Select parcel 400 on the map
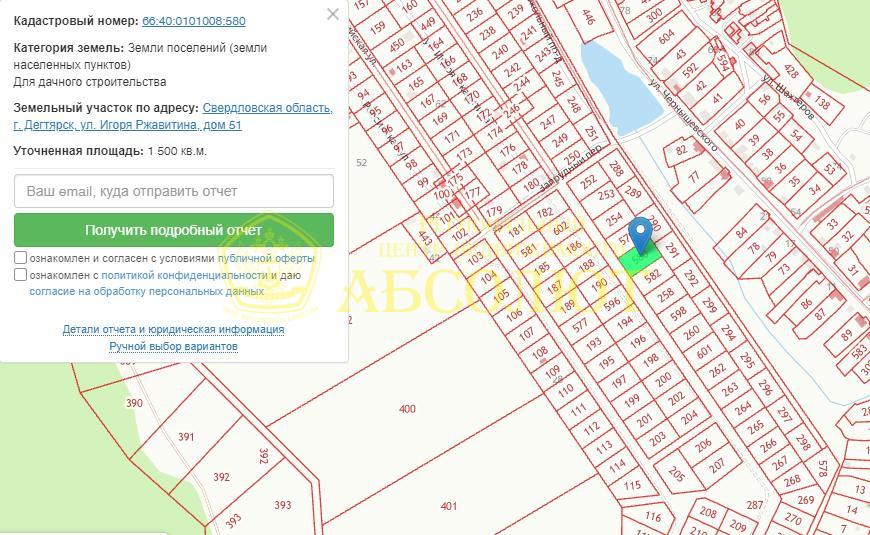870x535 pixels. 407,409
